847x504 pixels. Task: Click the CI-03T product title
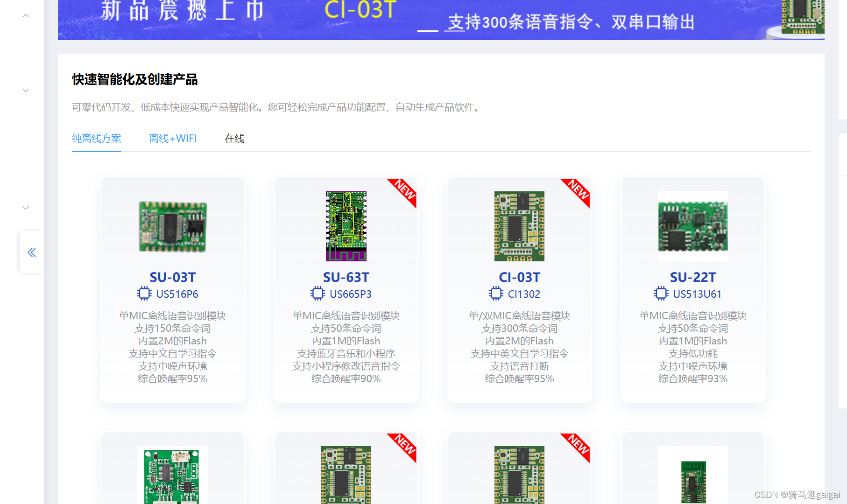(519, 277)
